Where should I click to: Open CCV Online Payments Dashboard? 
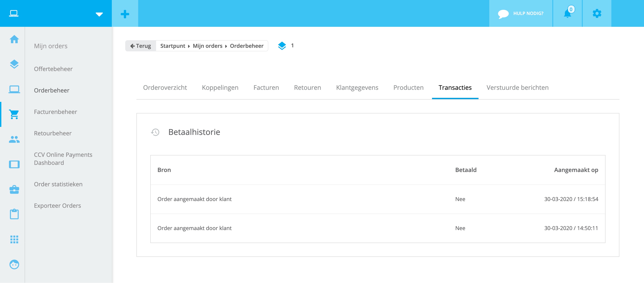click(x=63, y=159)
